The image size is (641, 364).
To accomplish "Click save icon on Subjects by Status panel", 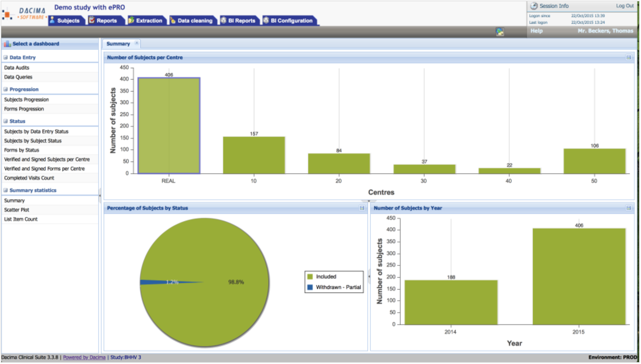I will point(362,208).
